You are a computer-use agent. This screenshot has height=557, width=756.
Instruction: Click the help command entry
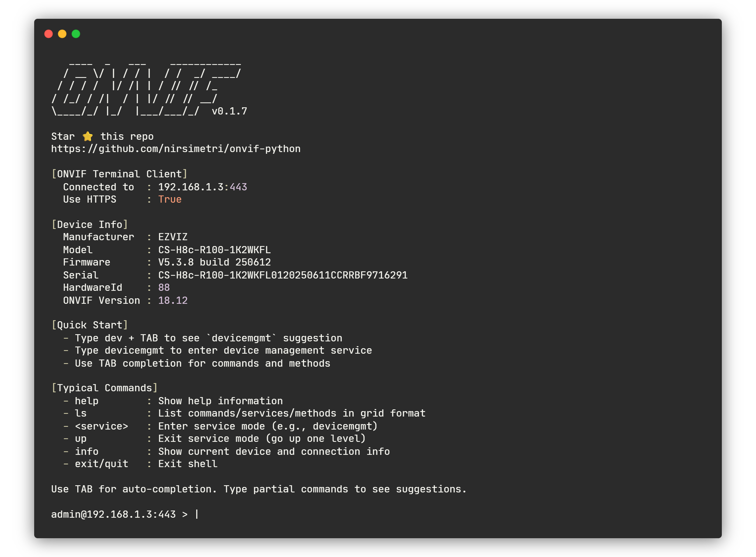coord(86,401)
